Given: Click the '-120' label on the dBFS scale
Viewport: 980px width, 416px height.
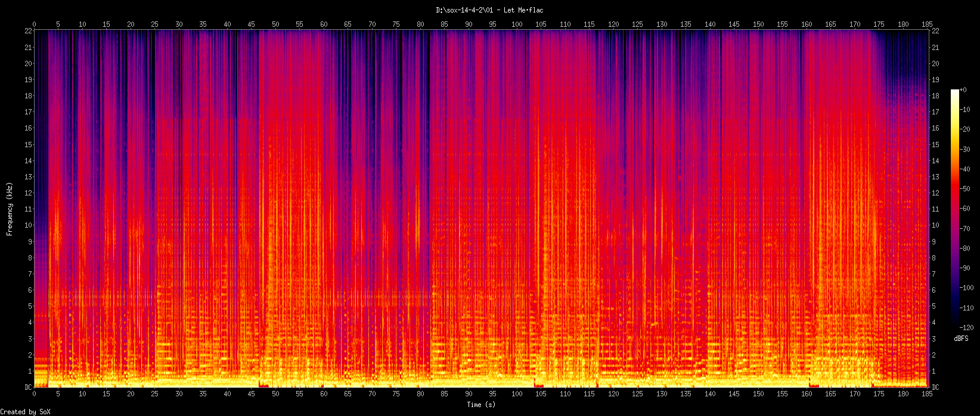Looking at the screenshot, I should pos(967,328).
